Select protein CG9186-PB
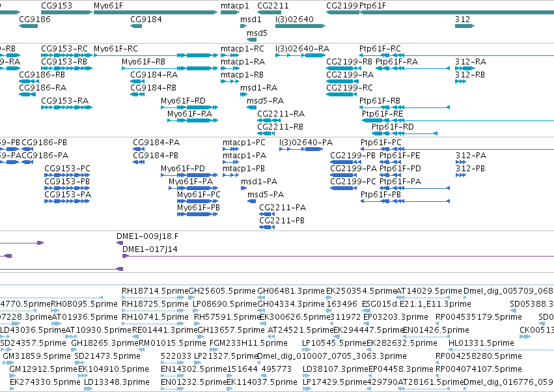The width and height of the screenshot is (554, 392). pyautogui.click(x=27, y=149)
